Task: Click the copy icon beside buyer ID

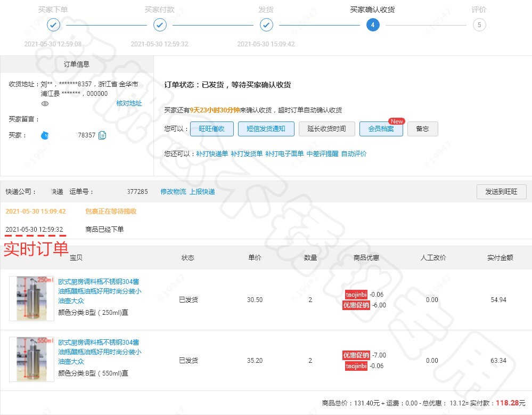Action: point(102,135)
